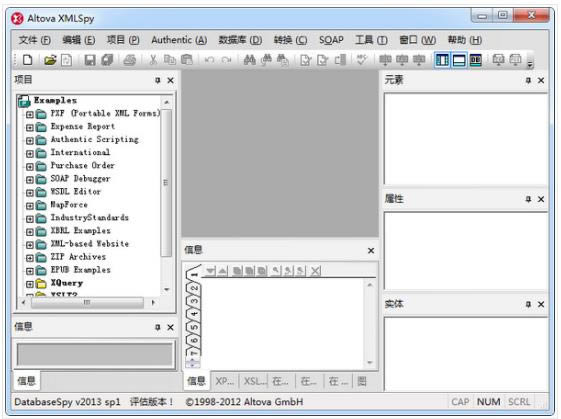
Task: Open the 转换 (C) menu
Action: 290,40
